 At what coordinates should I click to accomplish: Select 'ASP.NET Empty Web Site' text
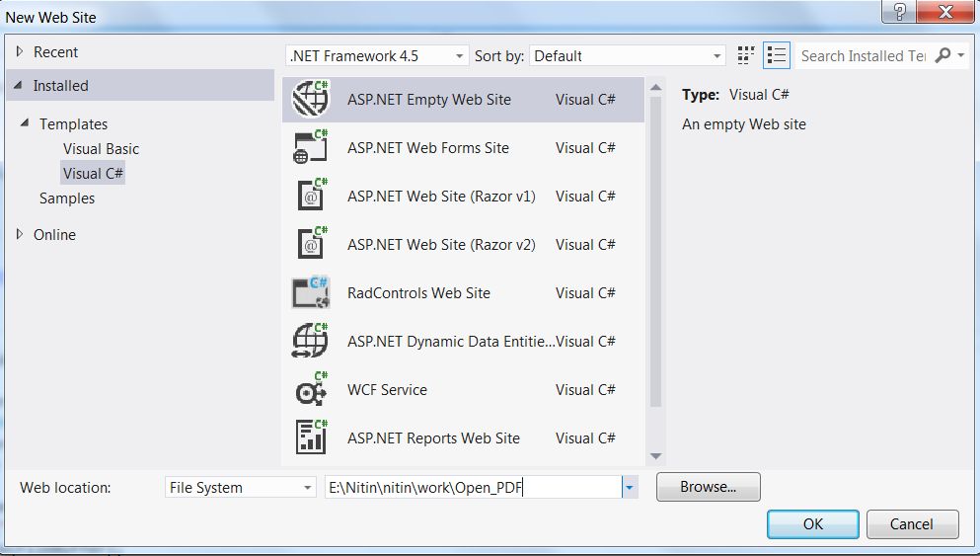(428, 100)
